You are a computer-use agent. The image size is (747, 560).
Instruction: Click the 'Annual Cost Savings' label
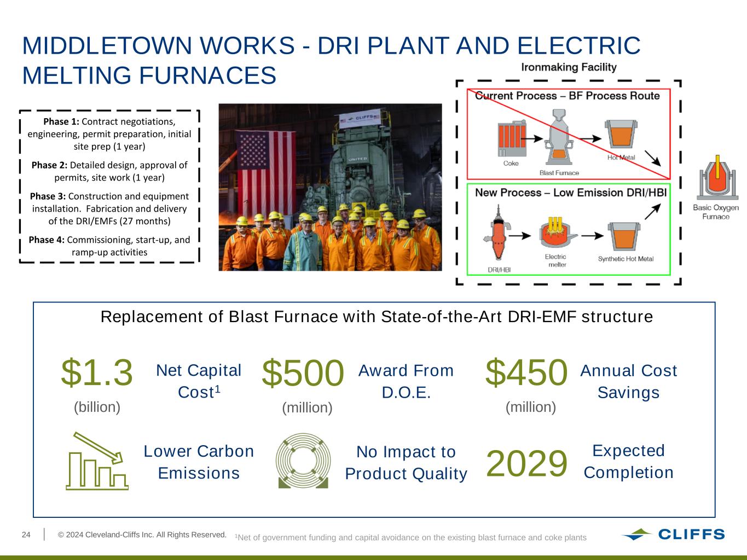629,381
